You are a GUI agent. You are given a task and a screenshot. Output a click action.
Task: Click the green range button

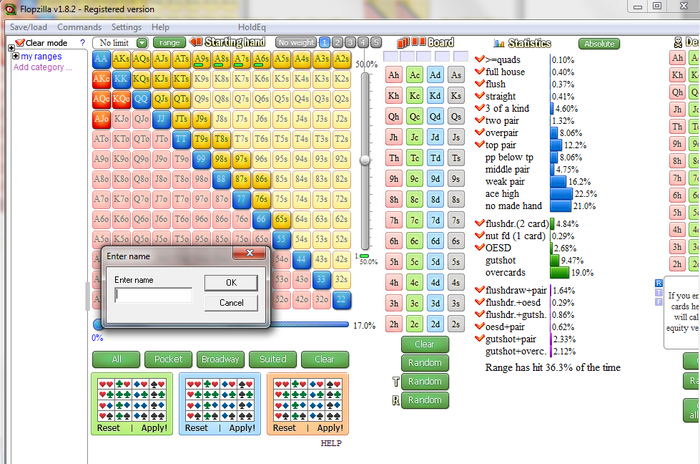(x=169, y=42)
